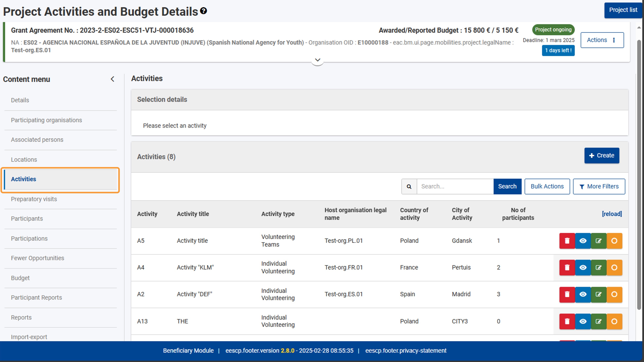
Task: Click the magnifier icon beside the search field
Action: (x=409, y=186)
